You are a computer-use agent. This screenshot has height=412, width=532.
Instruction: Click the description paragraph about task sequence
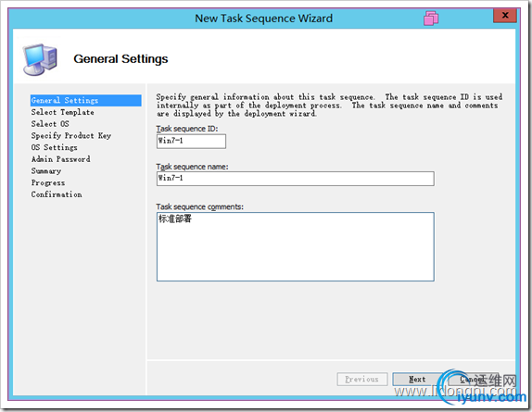point(329,106)
